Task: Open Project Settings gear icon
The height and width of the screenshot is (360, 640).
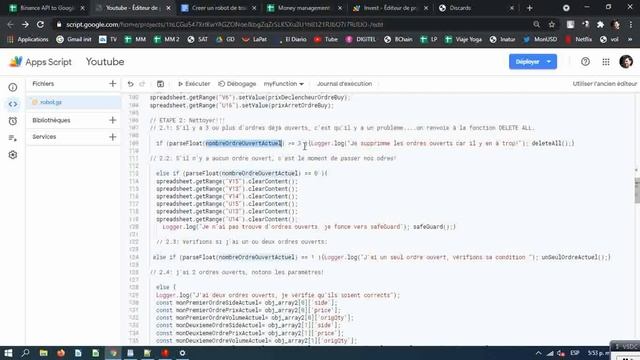Action: point(13,155)
